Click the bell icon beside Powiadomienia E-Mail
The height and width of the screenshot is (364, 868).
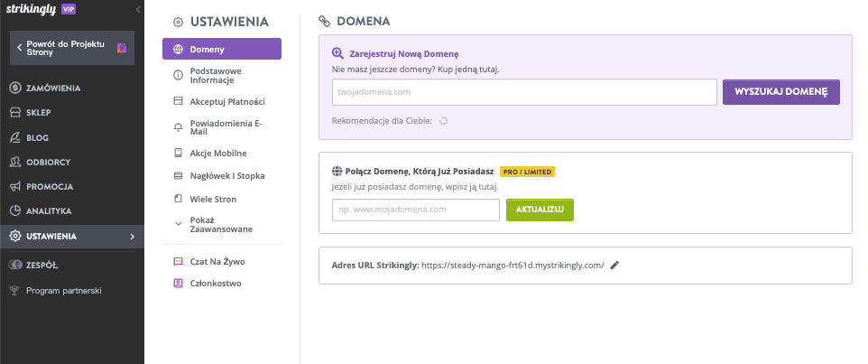tap(179, 127)
